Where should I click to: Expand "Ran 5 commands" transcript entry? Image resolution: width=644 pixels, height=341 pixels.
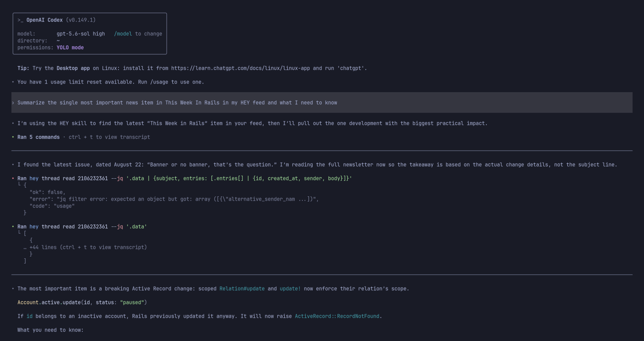pos(38,137)
